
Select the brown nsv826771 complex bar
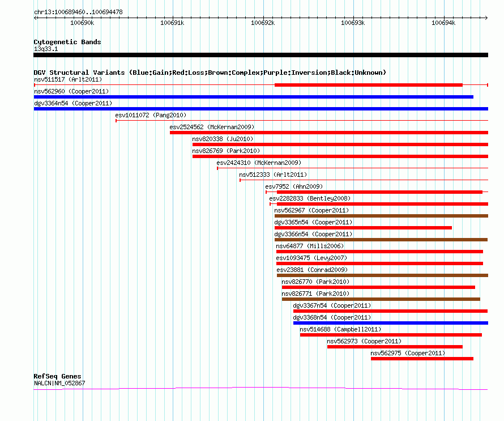click(381, 299)
